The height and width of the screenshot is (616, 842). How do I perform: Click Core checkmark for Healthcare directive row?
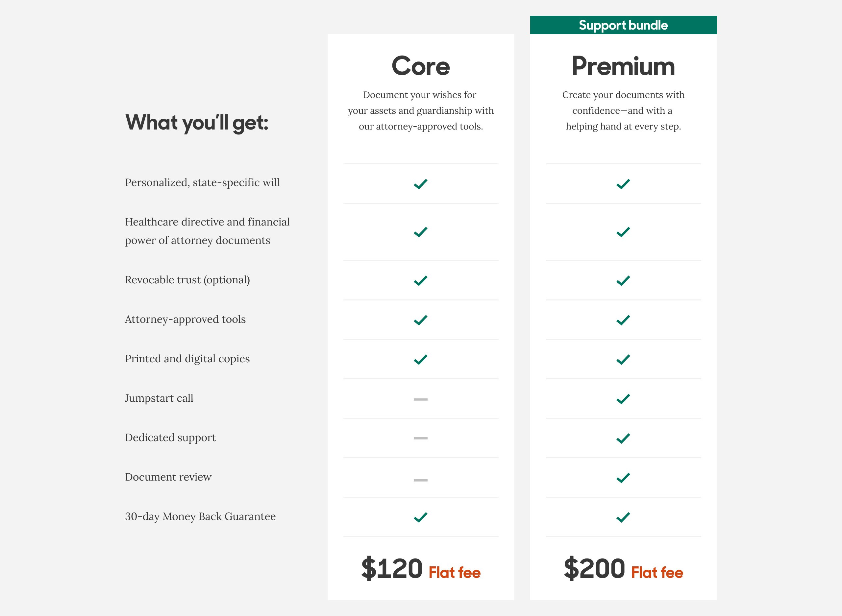tap(420, 232)
